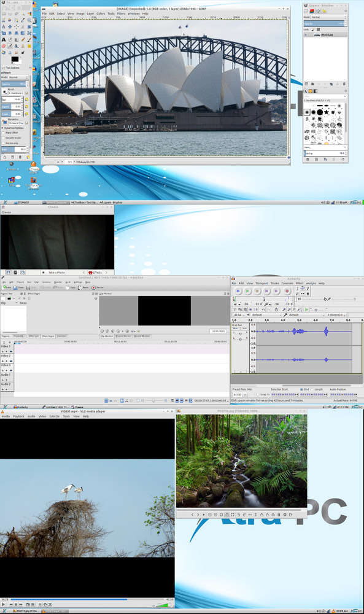Click Audacity Skip to Start button
The width and height of the screenshot is (364, 614).
(x=266, y=291)
